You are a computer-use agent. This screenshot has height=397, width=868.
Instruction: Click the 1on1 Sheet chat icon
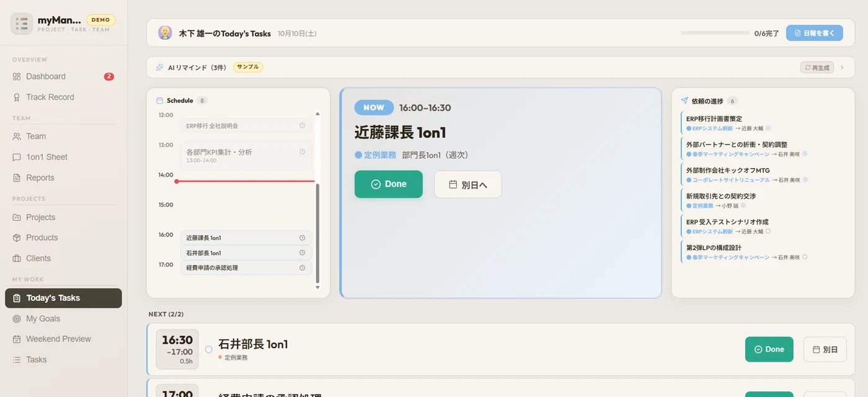click(x=17, y=157)
